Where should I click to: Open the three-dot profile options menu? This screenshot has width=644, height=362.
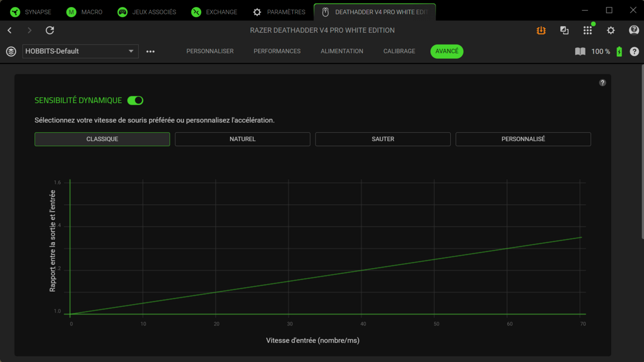coord(150,52)
